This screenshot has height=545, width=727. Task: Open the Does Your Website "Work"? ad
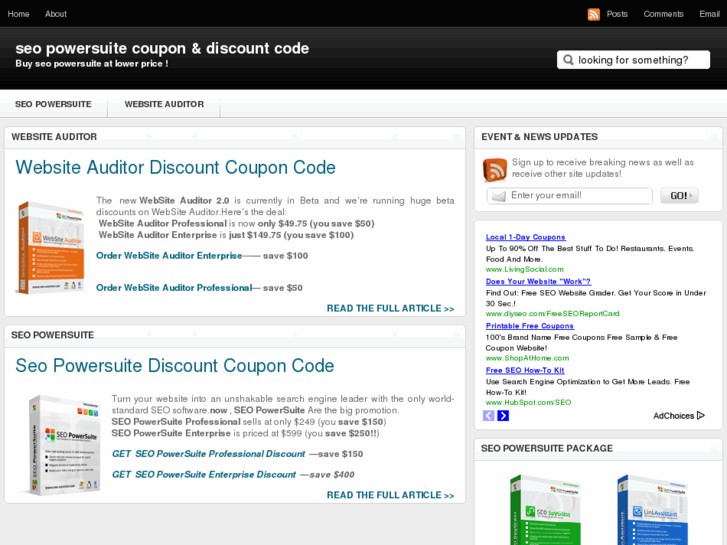pos(538,282)
